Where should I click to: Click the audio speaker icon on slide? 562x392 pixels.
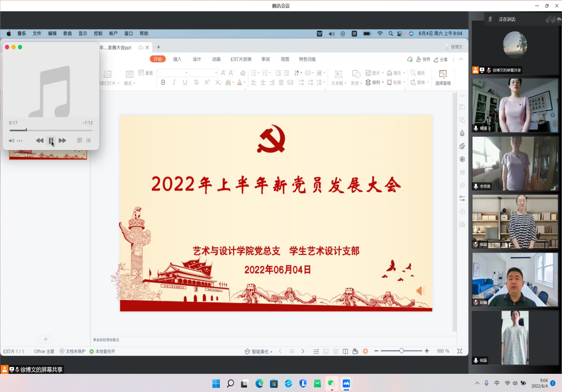(420, 291)
